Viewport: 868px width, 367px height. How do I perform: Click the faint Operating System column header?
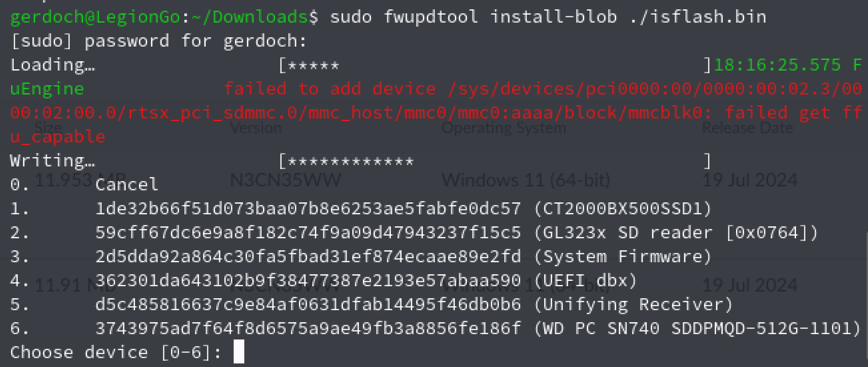(x=504, y=128)
